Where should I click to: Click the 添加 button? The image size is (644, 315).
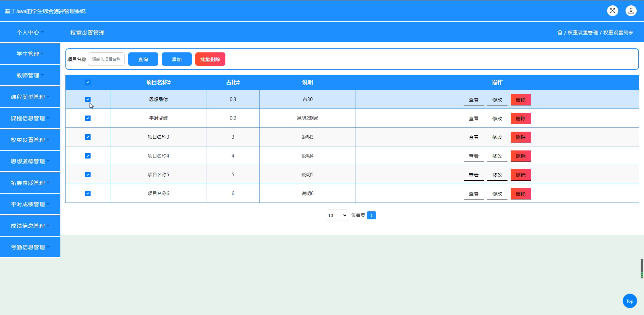177,59
